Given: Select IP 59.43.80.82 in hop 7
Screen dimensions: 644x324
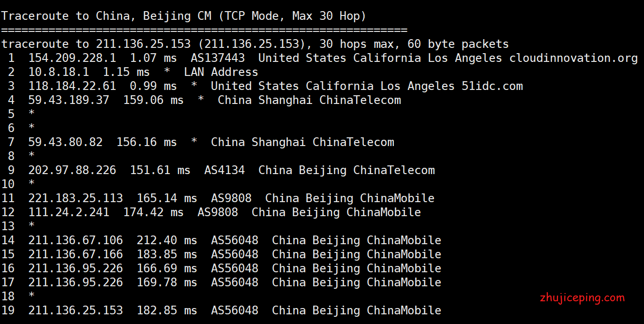Looking at the screenshot, I should tap(65, 142).
